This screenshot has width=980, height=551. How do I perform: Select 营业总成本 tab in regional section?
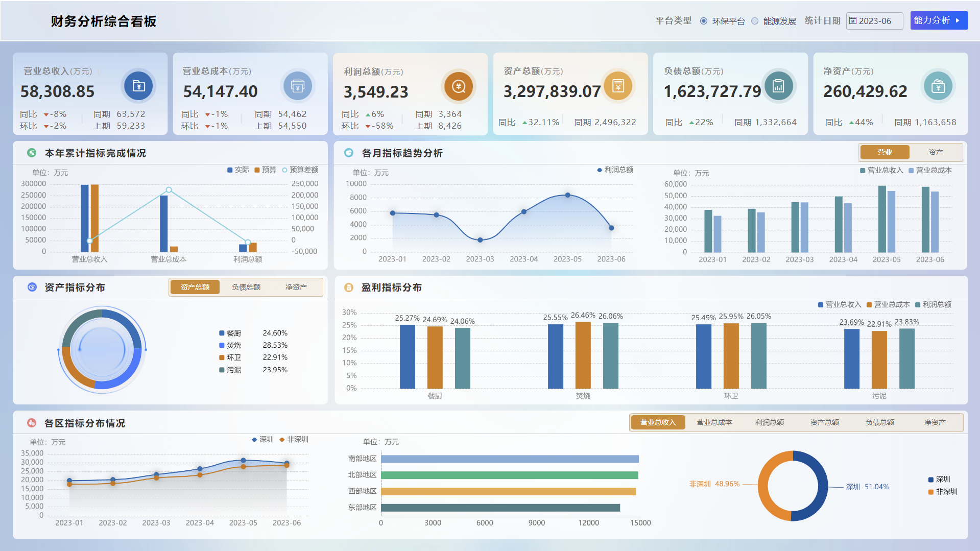(x=714, y=422)
